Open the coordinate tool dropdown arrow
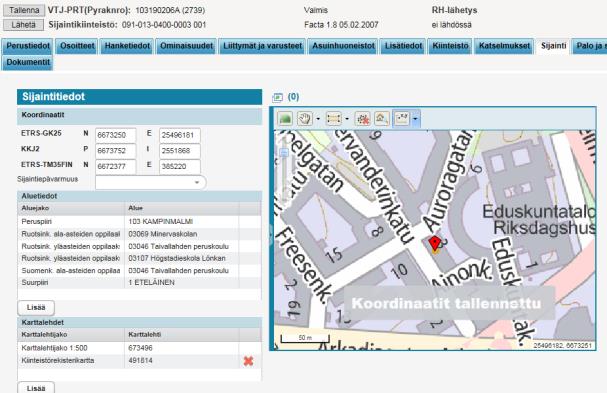Viewport: 607px width, 393px height. [x=415, y=118]
